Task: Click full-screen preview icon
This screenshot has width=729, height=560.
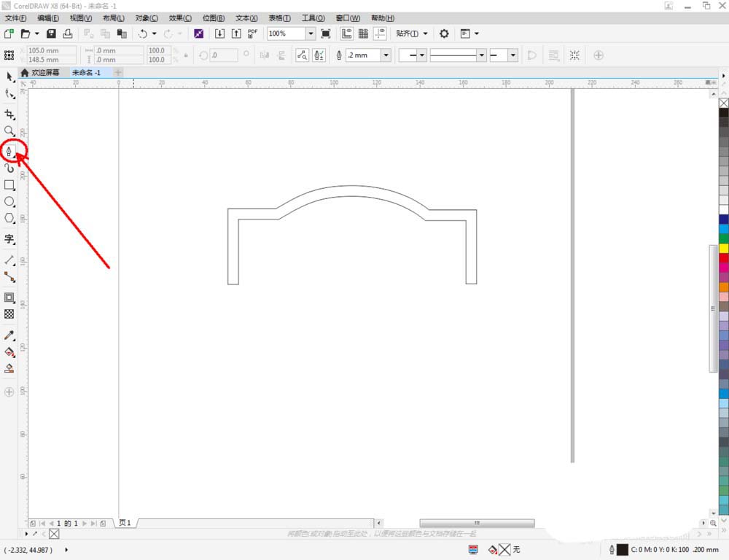Action: tap(326, 34)
